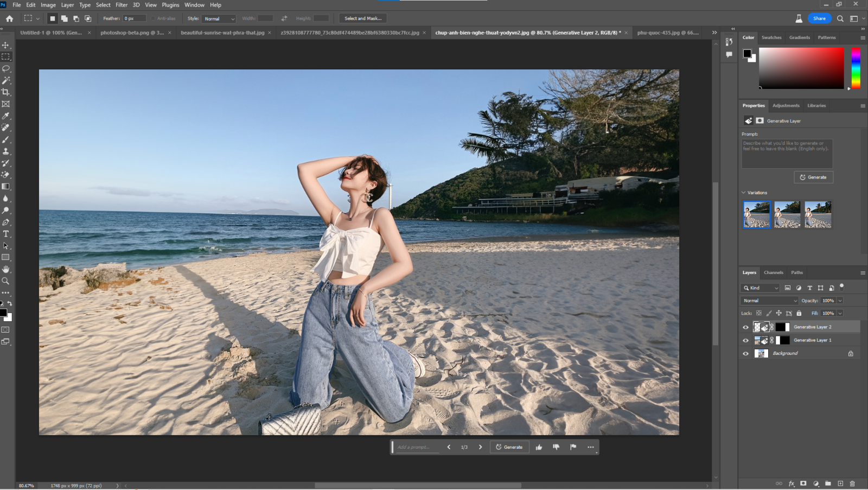Toggle Quick Mask mode
The height and width of the screenshot is (490, 868).
(x=5, y=330)
